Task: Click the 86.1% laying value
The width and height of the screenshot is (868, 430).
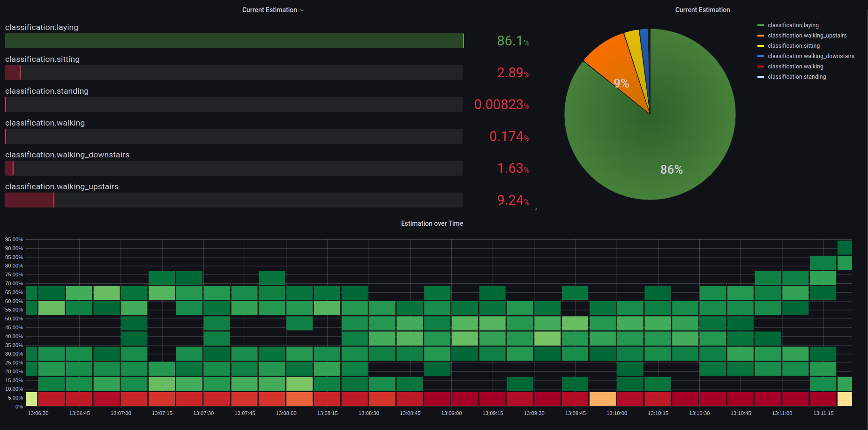Action: [513, 41]
